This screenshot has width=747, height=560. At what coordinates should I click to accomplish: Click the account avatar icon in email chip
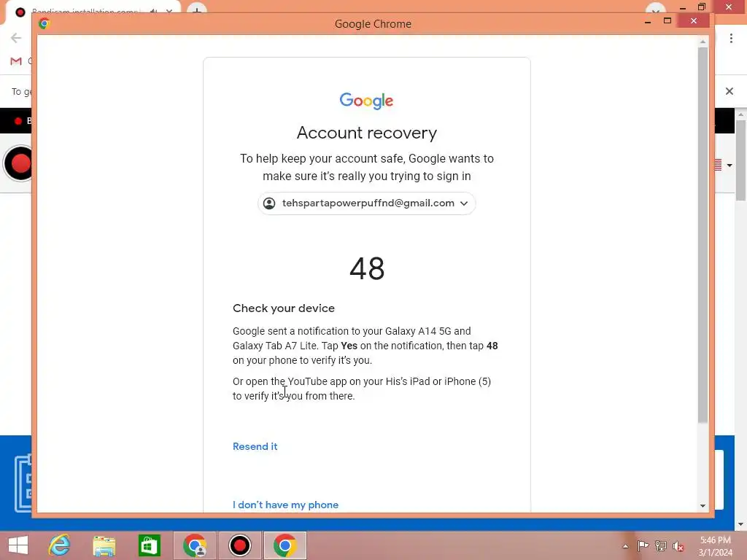[269, 203]
